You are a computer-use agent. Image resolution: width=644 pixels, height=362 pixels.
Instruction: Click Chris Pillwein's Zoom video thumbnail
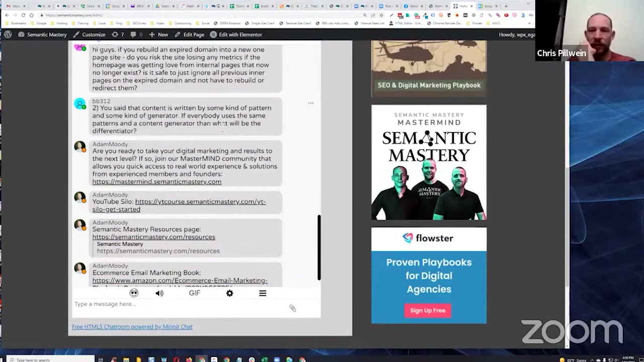[x=590, y=30]
